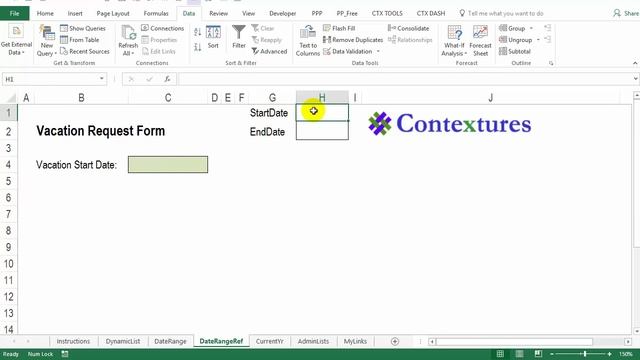Open the AdminLists sheet tab

[313, 341]
